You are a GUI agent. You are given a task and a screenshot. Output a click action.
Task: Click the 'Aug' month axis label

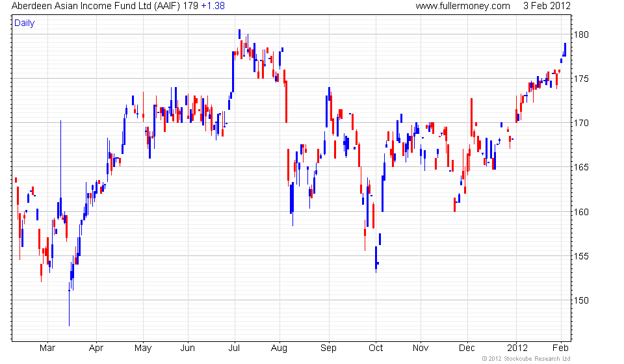[x=279, y=348]
